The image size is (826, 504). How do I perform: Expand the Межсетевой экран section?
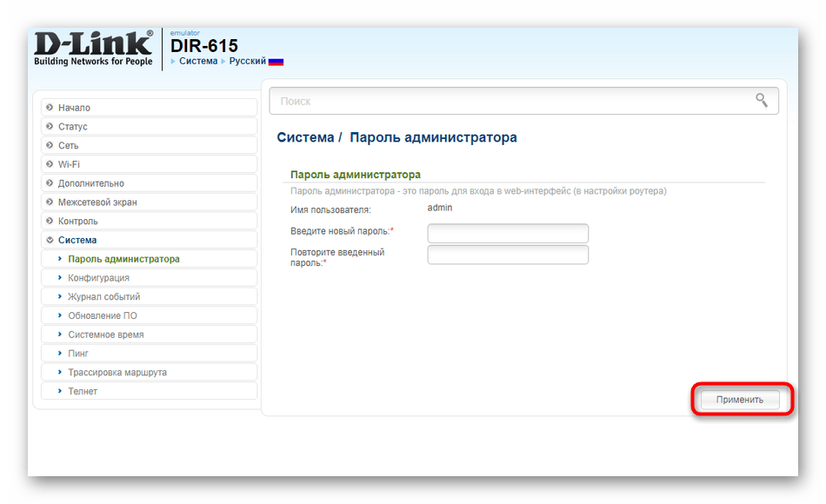pos(149,202)
